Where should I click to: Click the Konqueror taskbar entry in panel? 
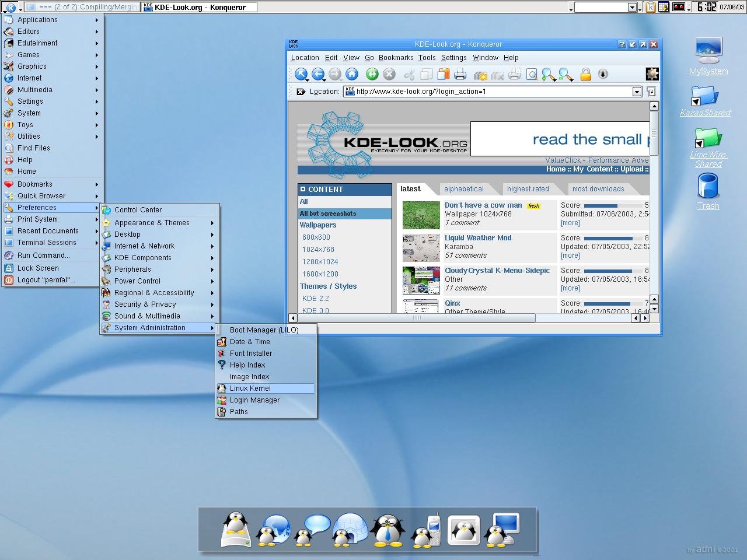[199, 7]
